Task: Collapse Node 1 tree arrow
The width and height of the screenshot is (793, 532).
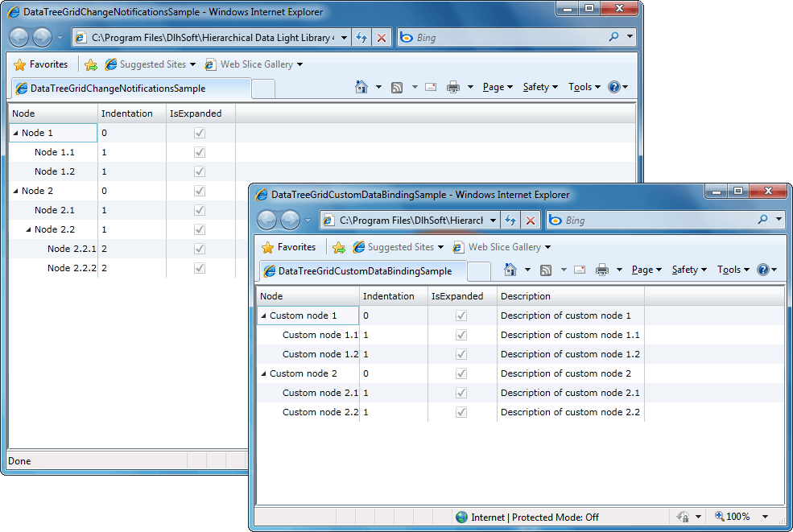Action: point(15,133)
